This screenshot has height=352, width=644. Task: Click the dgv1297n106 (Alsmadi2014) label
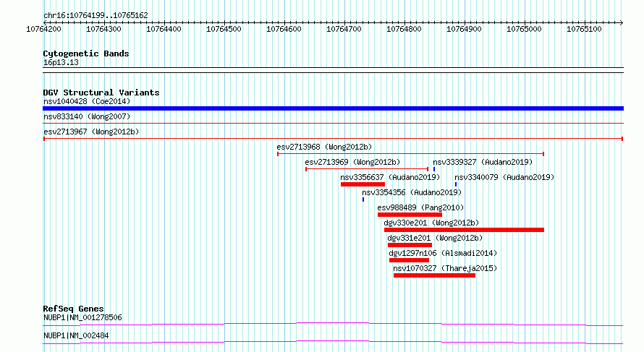(x=443, y=253)
